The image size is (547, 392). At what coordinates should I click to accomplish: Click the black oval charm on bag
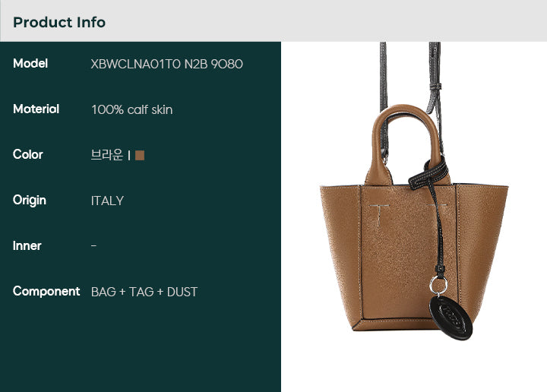(451, 318)
